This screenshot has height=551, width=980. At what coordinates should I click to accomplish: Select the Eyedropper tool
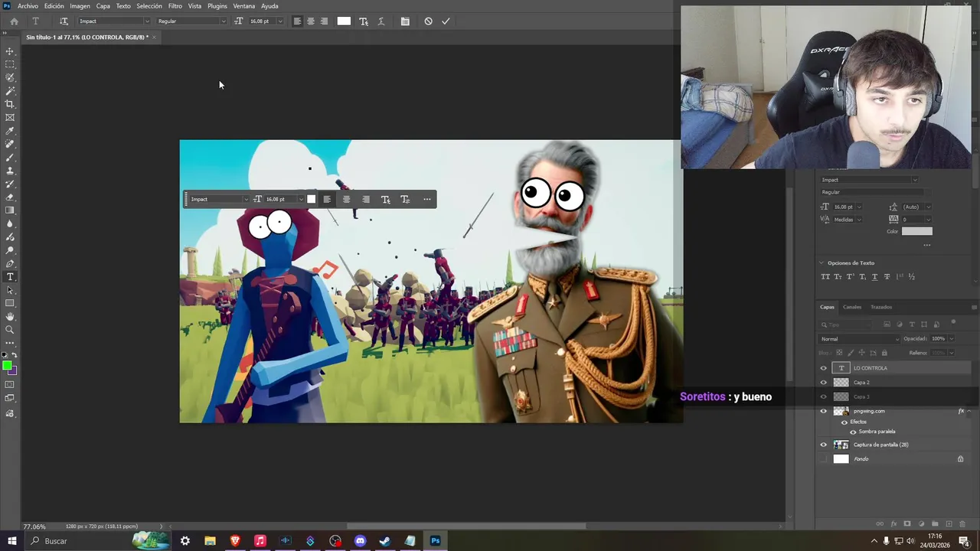tap(10, 131)
